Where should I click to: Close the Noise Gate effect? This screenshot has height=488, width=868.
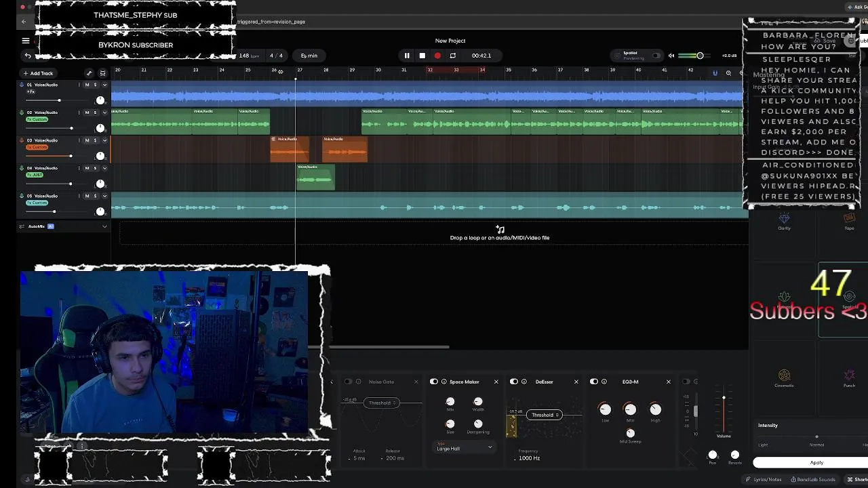tap(416, 382)
